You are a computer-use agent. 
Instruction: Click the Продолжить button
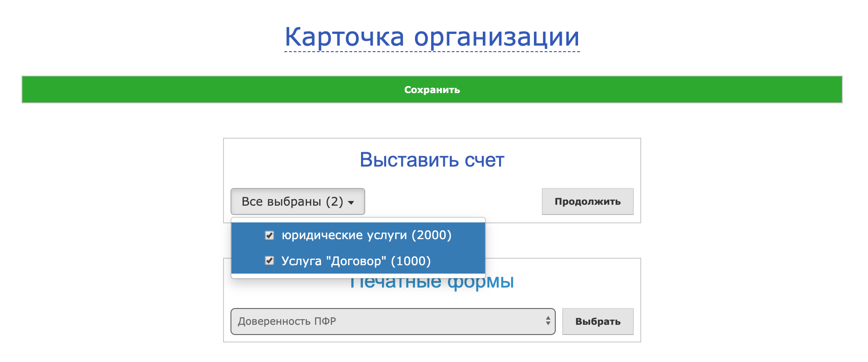[x=587, y=201]
